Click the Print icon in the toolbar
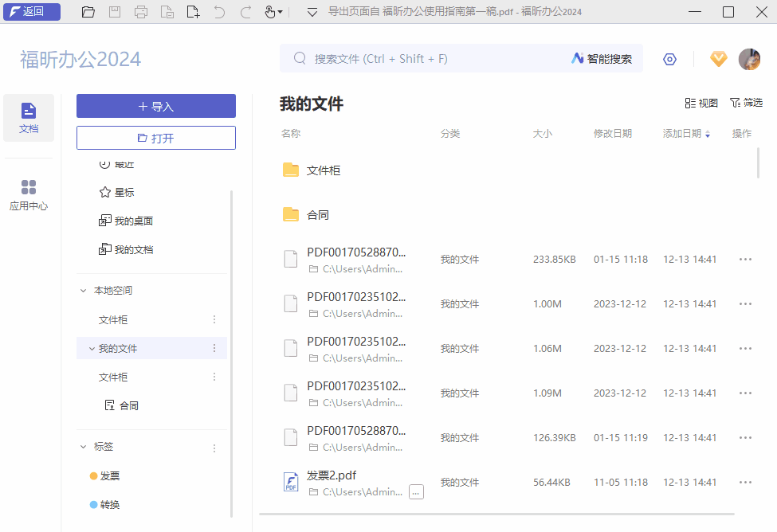 point(141,12)
